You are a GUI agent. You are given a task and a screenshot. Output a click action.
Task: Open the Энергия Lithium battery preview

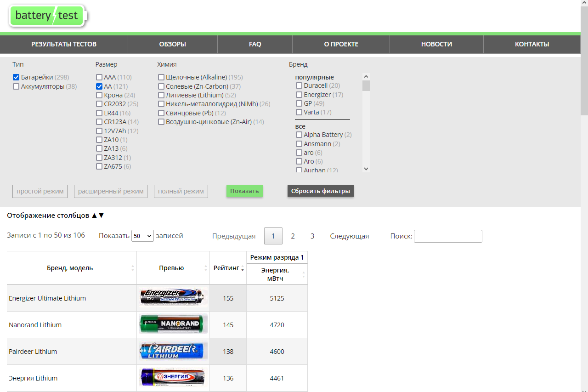click(173, 378)
